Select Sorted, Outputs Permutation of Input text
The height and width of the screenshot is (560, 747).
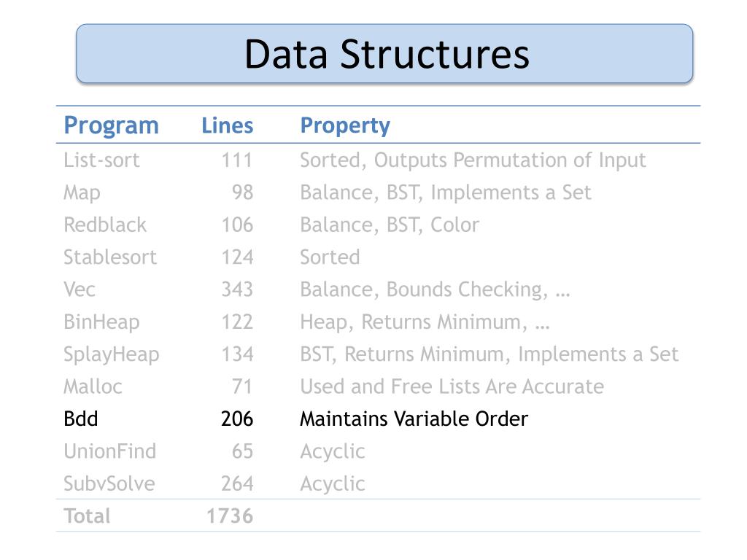tap(473, 160)
